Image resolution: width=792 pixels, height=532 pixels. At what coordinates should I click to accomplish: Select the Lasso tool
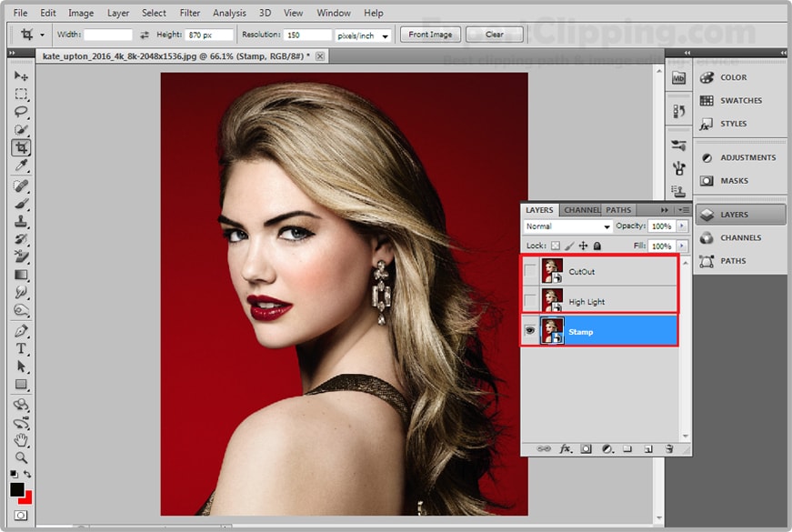click(21, 112)
